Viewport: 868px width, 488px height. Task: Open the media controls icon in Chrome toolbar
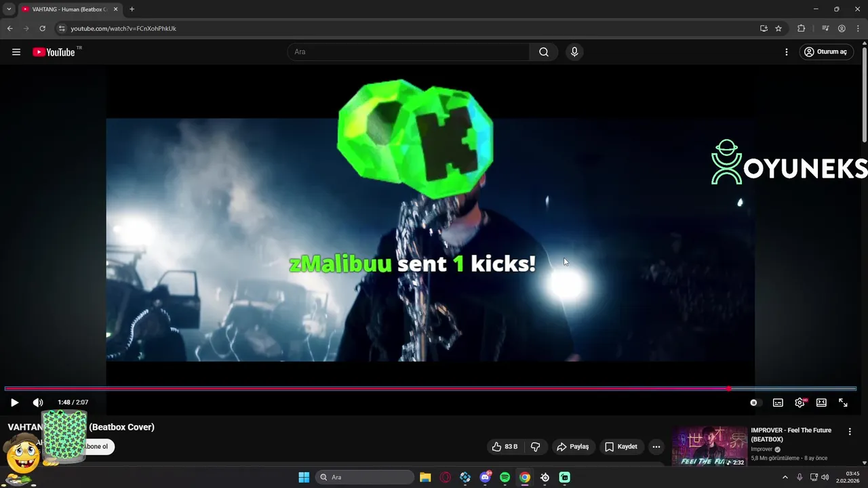click(825, 28)
